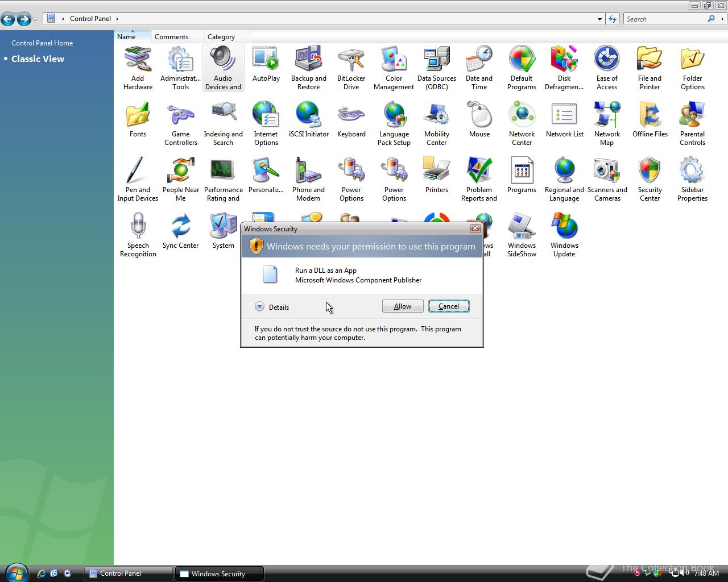Screen dimensions: 728x582
Task: Open Performance Rating and Tools
Action: point(223,180)
